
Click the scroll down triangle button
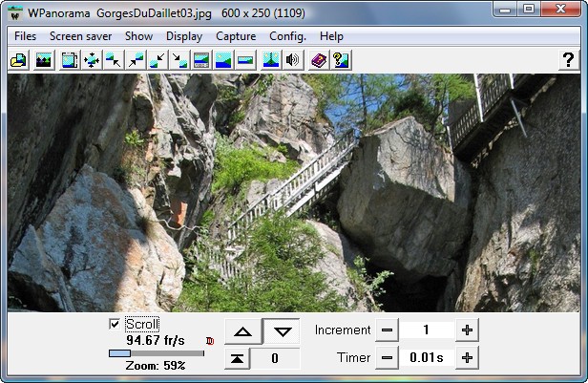[283, 331]
